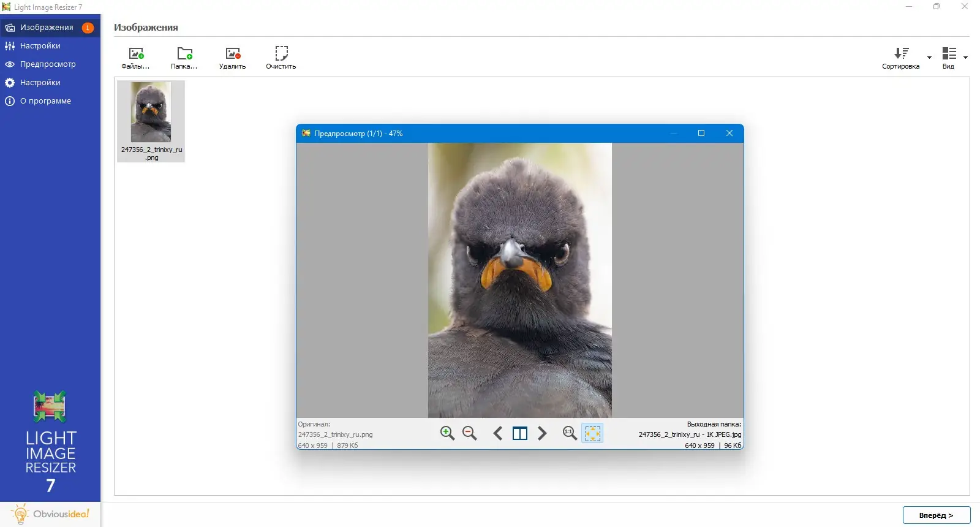The height and width of the screenshot is (527, 980).
Task: Zoom out of the preview image
Action: (470, 433)
